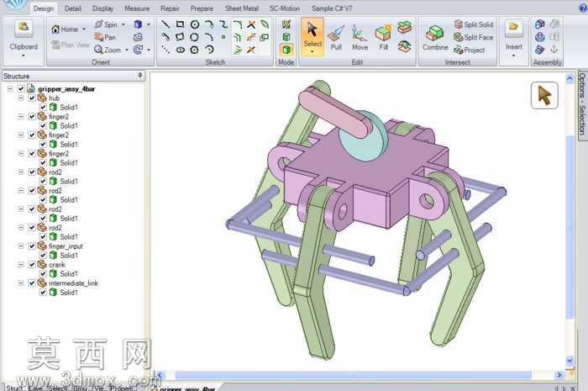The height and width of the screenshot is (391, 588).
Task: Select the intermediate_link tree item label
Action: [x=73, y=283]
